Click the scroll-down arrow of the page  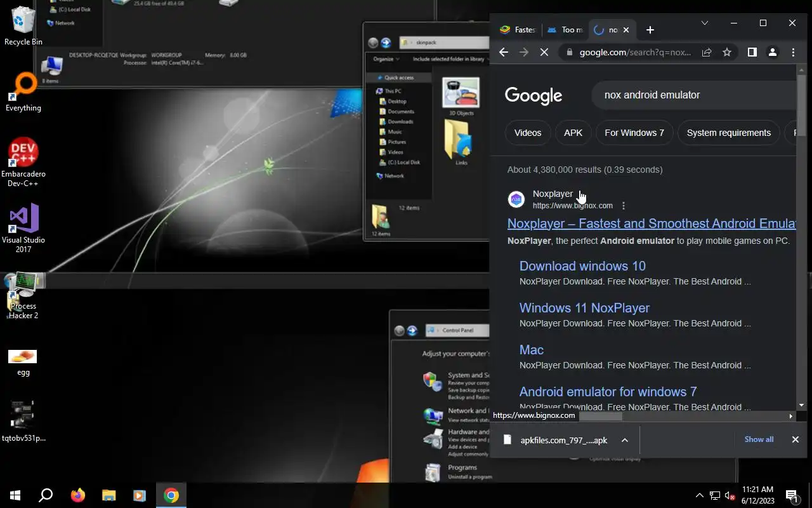pos(801,405)
